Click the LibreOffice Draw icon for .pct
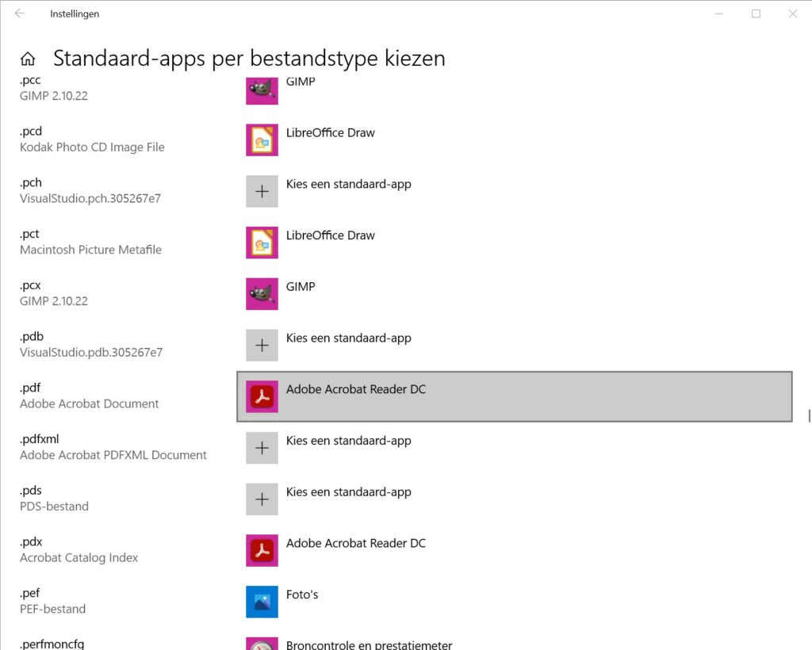812x650 pixels. (262, 243)
